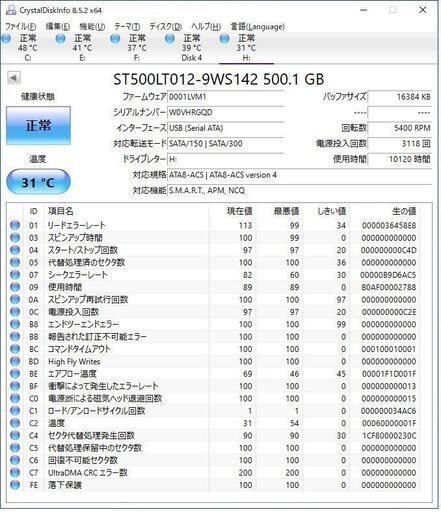Click the status icon for row B8 エンドツーエンドエラー
The width and height of the screenshot is (441, 512).
[15, 324]
